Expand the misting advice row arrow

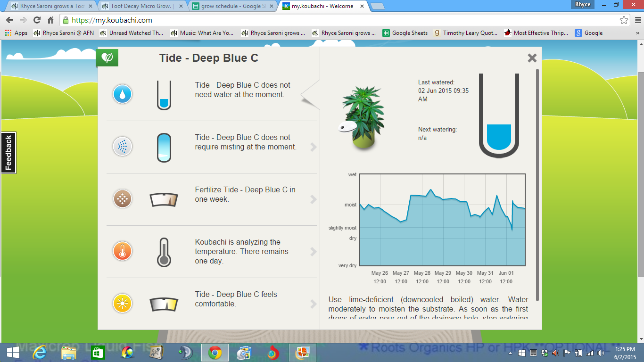(x=314, y=147)
